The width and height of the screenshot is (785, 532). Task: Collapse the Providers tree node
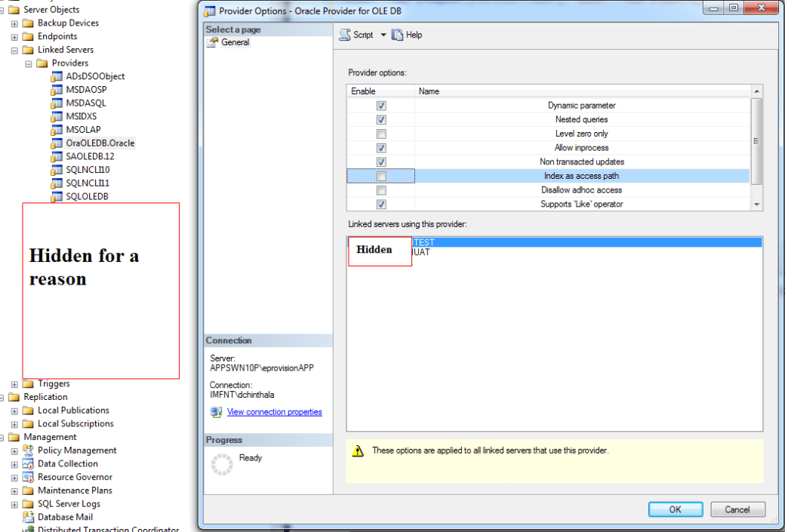tap(29, 63)
